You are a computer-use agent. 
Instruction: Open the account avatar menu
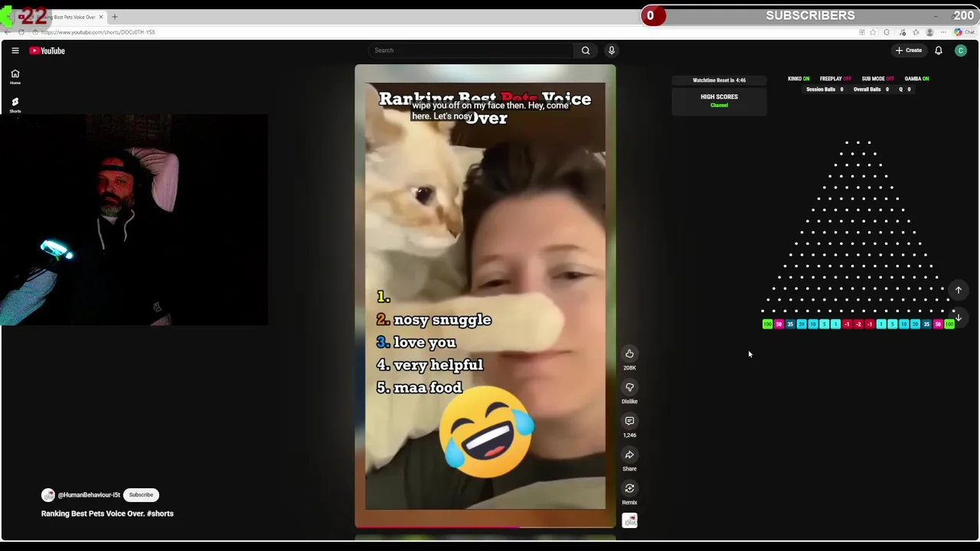coord(961,51)
